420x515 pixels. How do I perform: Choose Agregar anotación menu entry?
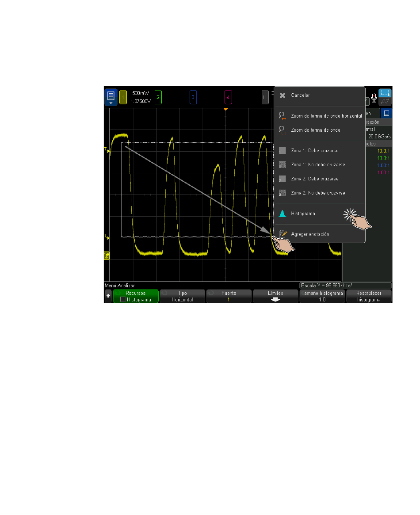tap(320, 234)
